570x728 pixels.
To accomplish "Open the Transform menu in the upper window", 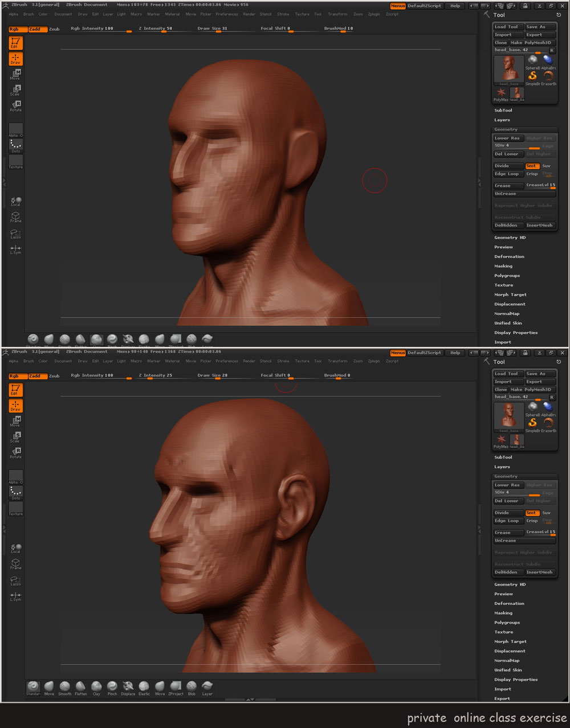I will click(x=337, y=14).
